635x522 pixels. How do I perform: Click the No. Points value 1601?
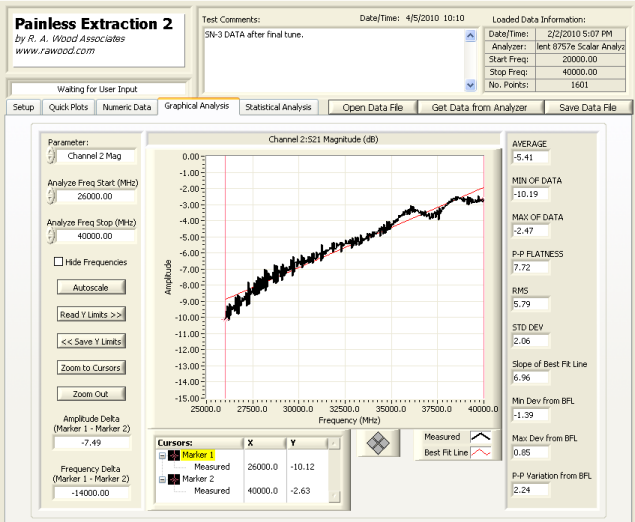click(580, 85)
